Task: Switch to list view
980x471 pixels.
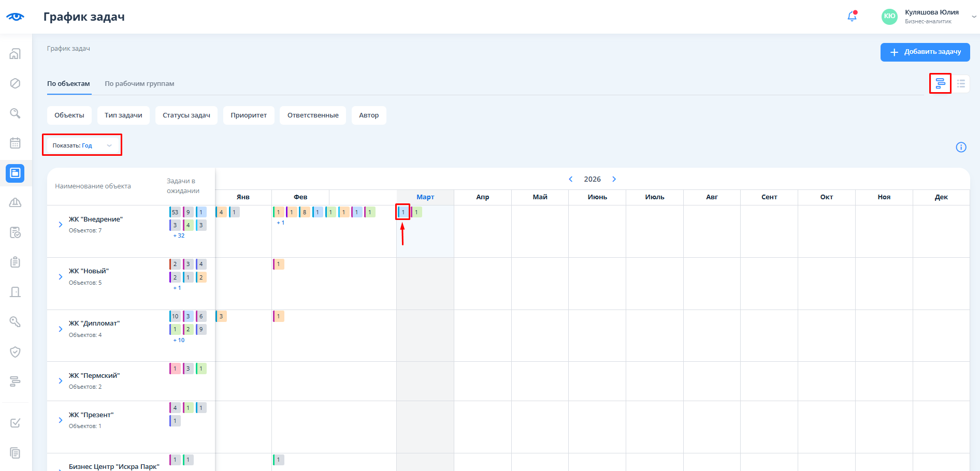Action: pyautogui.click(x=961, y=83)
